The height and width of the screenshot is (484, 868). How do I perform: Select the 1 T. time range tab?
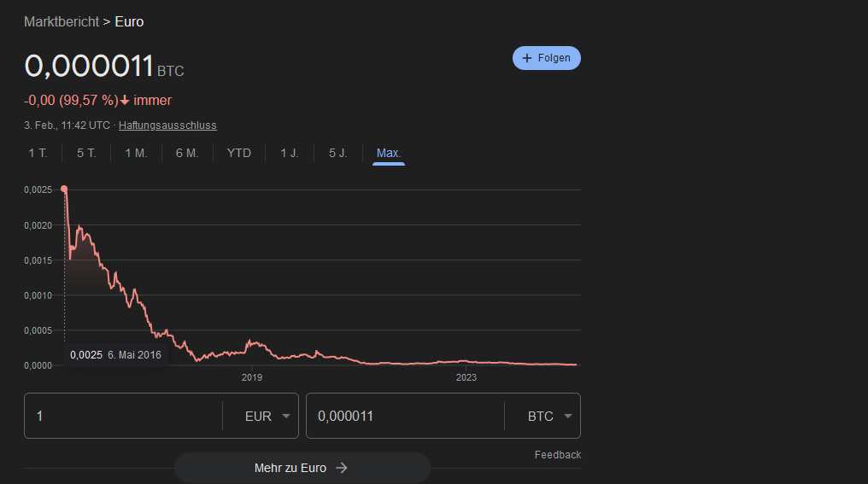(x=38, y=154)
